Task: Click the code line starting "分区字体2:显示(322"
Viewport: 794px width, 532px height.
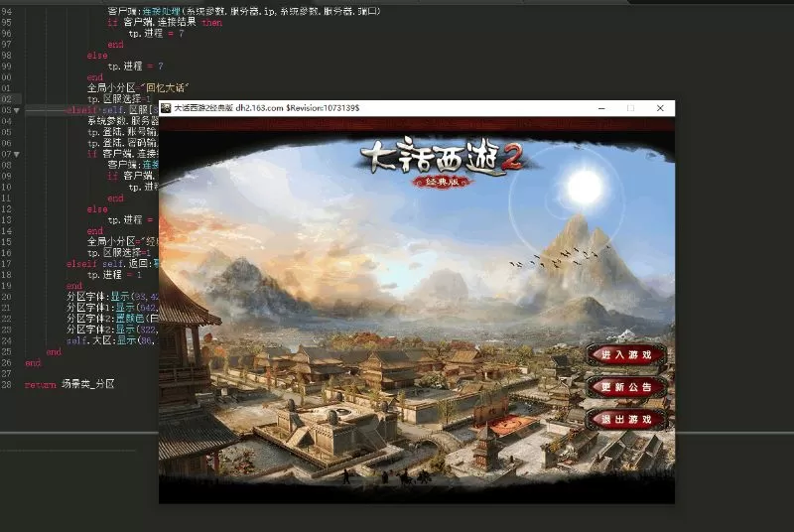Action: 112,330
